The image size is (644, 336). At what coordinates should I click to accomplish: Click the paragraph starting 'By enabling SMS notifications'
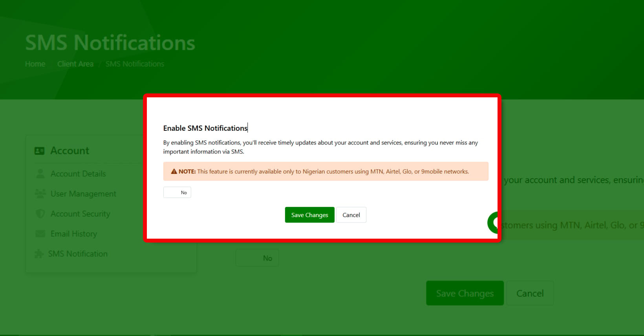point(320,147)
